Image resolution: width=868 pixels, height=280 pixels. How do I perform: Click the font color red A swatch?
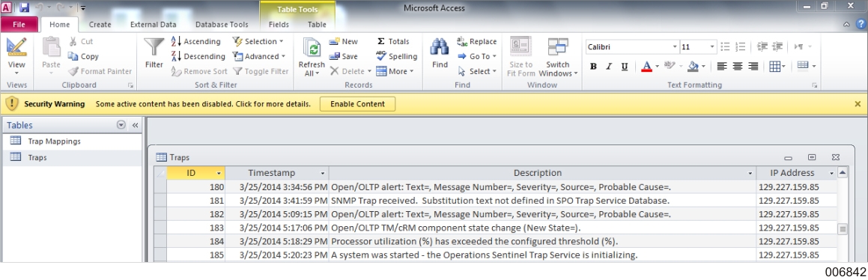coord(646,67)
